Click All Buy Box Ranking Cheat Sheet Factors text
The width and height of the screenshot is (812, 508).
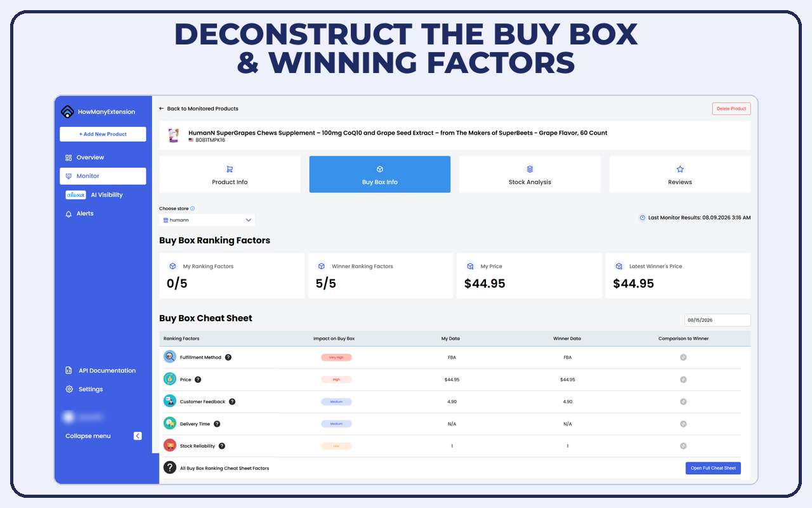[x=225, y=468]
